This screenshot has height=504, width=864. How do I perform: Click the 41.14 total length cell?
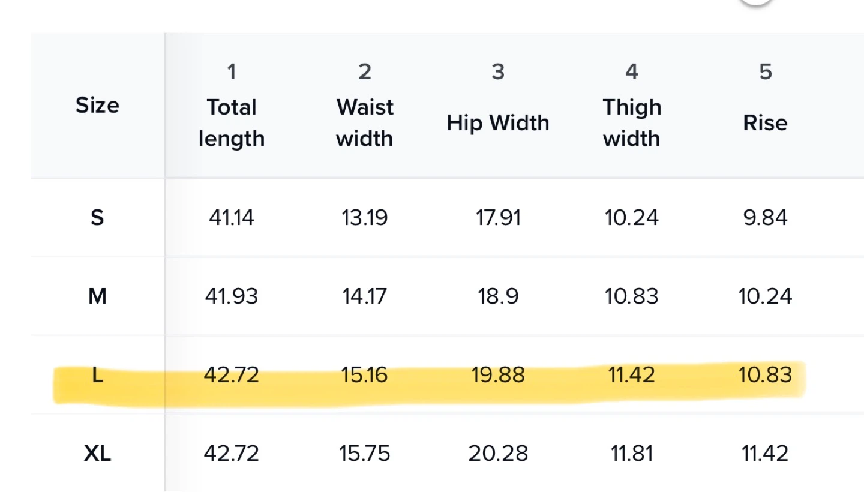click(232, 217)
